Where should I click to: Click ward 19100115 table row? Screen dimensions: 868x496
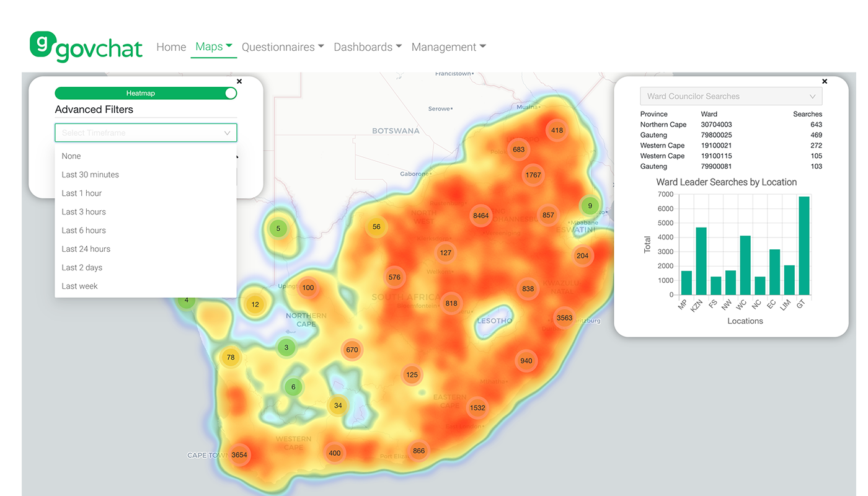(731, 156)
